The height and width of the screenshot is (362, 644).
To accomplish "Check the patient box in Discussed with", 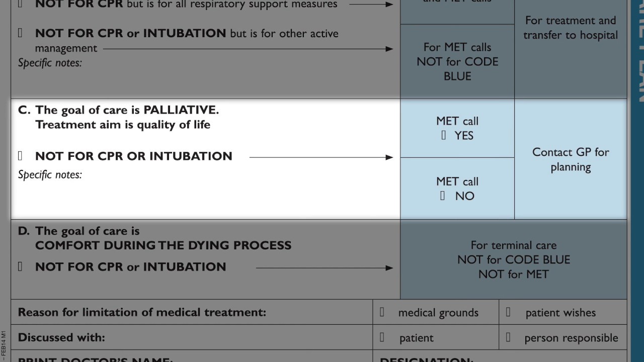I will click(382, 337).
